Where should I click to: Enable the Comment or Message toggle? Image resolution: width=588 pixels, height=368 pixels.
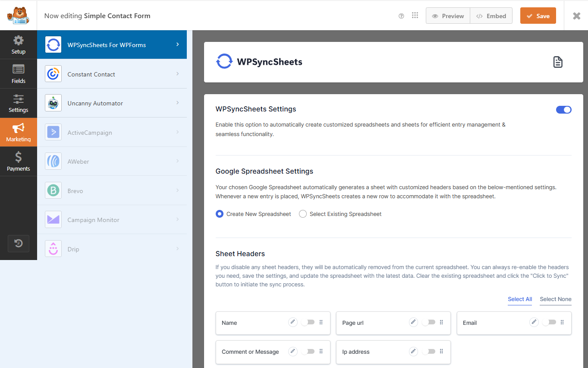(308, 352)
